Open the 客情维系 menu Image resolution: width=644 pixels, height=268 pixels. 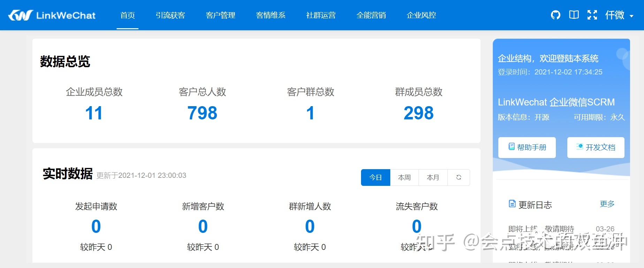pyautogui.click(x=271, y=15)
